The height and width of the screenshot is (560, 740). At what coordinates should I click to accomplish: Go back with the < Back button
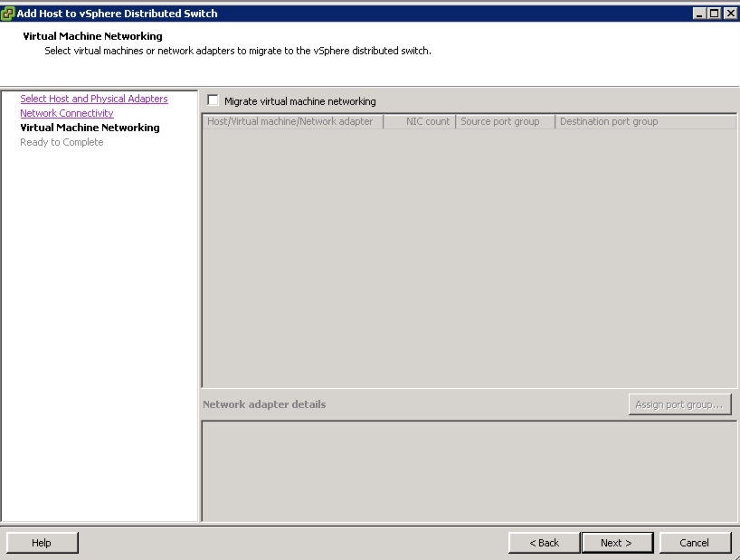pos(545,543)
